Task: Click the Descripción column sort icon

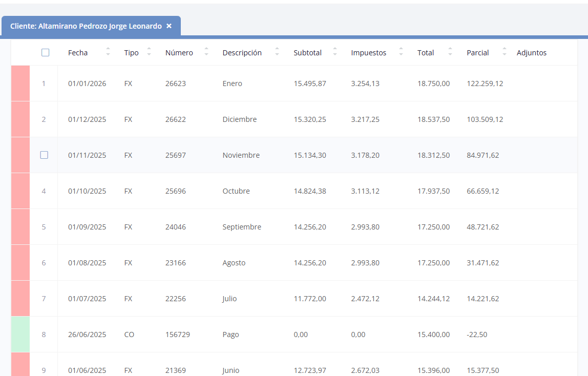Action: [277, 52]
